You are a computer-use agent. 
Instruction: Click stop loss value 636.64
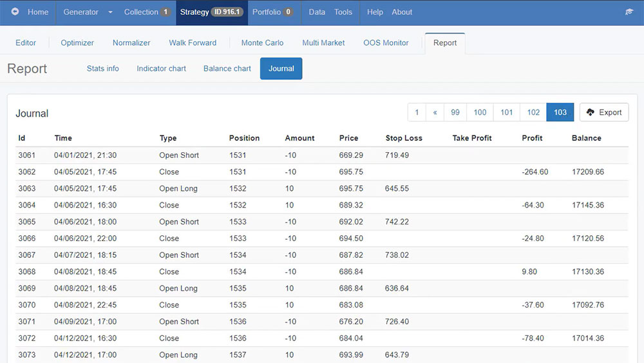397,289
